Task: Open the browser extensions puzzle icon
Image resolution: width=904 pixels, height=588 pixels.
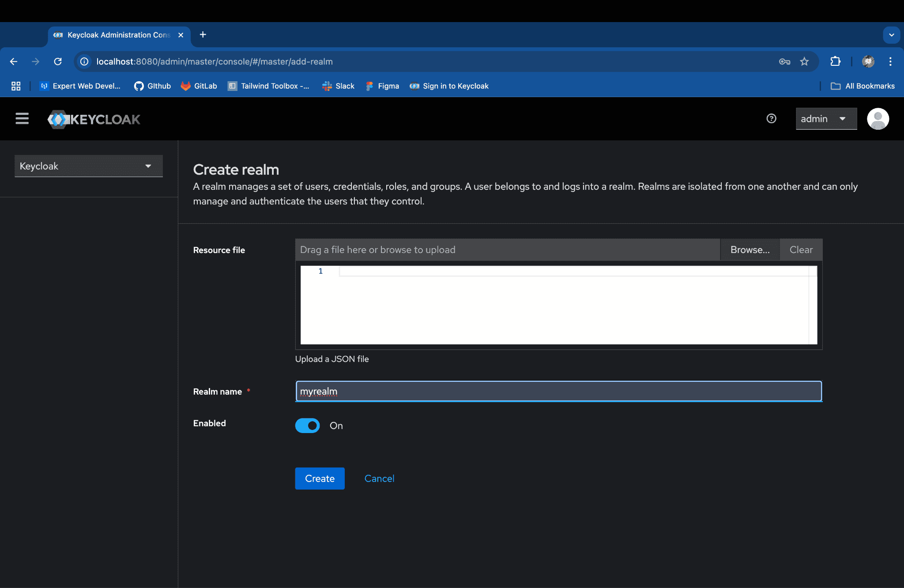Action: click(x=835, y=61)
